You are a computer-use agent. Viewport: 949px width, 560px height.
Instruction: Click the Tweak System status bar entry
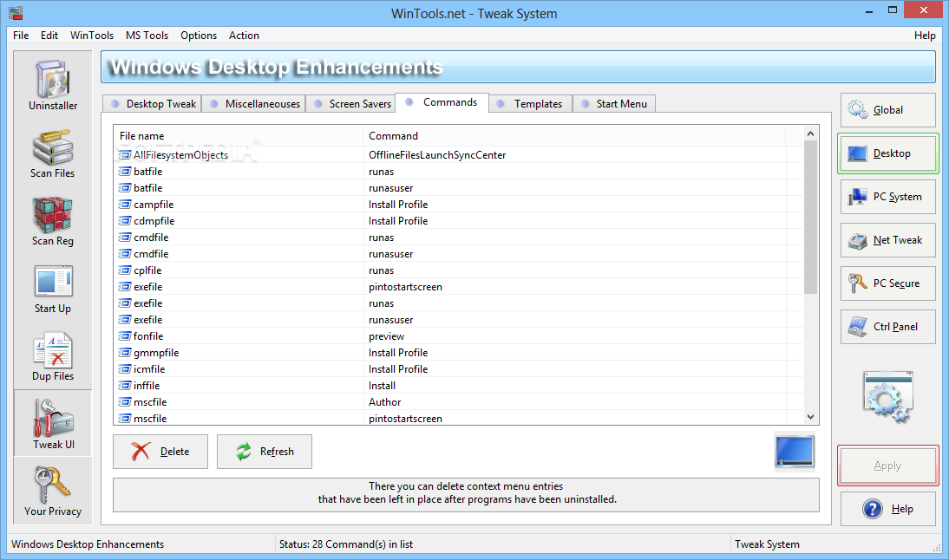point(767,544)
